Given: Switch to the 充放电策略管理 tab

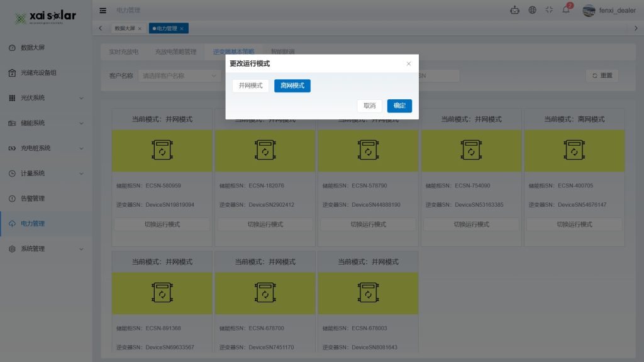Looking at the screenshot, I should (175, 52).
